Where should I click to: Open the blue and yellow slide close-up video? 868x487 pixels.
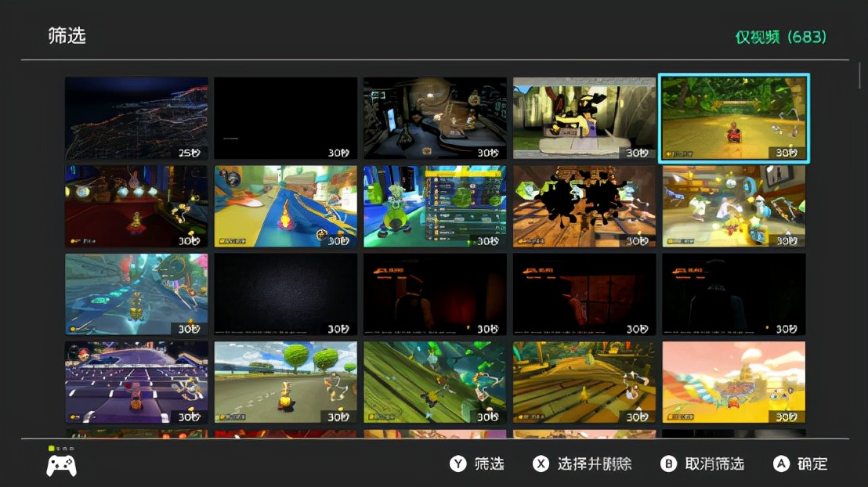pos(286,207)
